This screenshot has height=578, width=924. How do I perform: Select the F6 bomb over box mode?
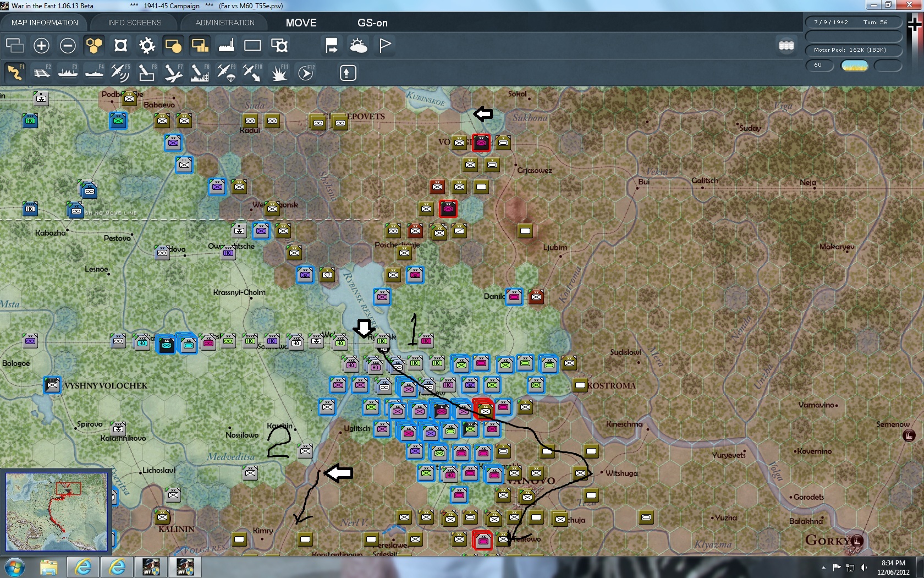coord(147,73)
